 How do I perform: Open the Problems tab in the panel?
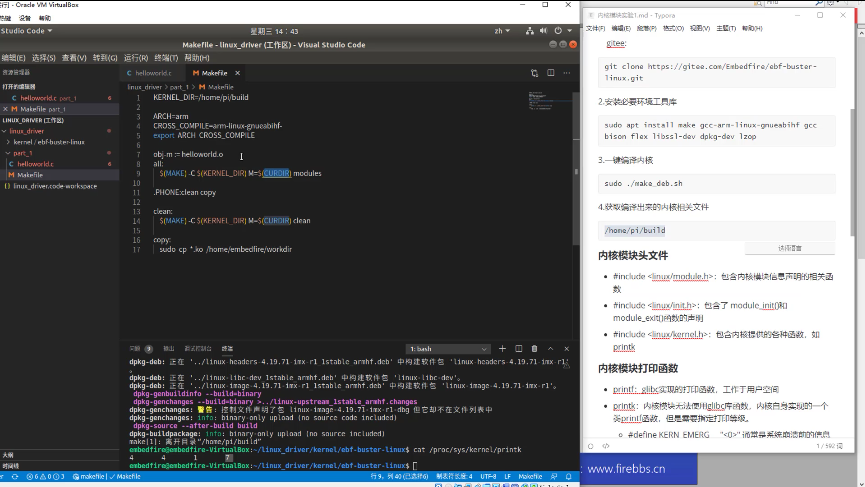[140, 349]
